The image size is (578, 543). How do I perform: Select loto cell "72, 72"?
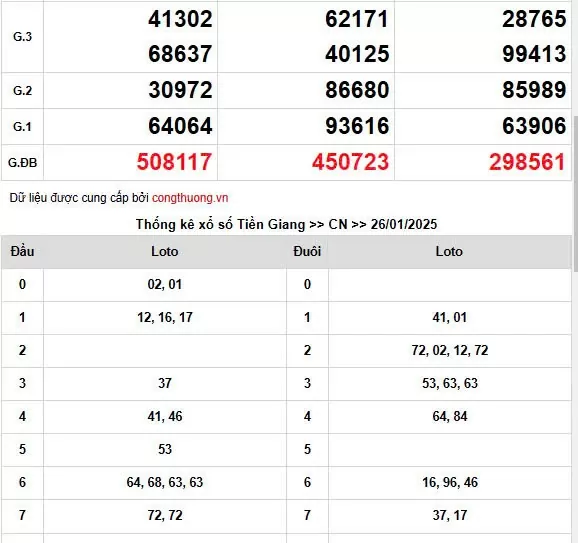click(x=165, y=515)
